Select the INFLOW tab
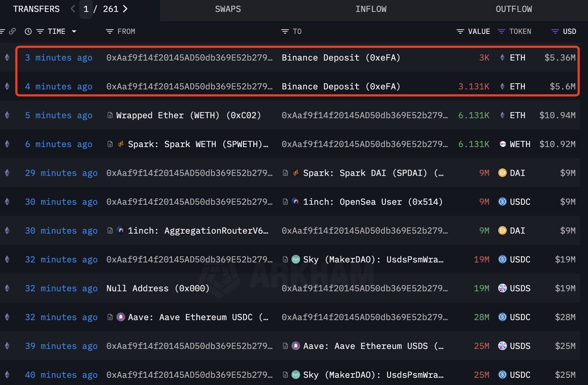The height and width of the screenshot is (385, 588). click(x=371, y=9)
